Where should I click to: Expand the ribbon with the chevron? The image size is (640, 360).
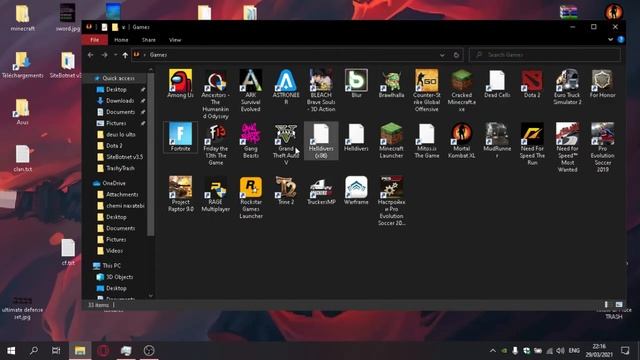tap(610, 40)
